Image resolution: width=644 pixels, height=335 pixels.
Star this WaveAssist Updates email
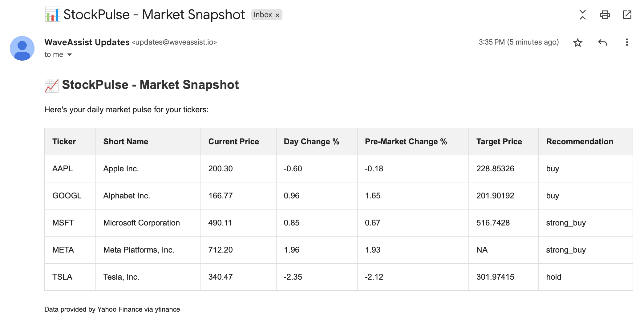click(x=577, y=42)
